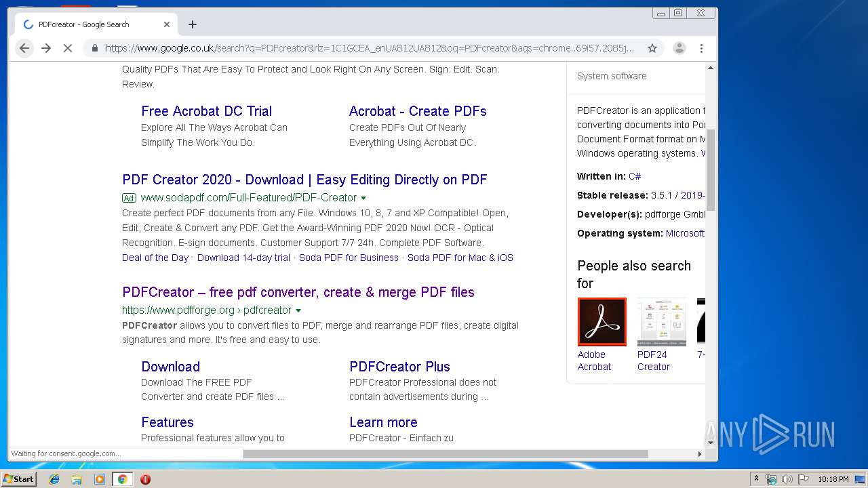This screenshot has height=488, width=868.
Task: Click the network tray icon
Action: pos(771,479)
